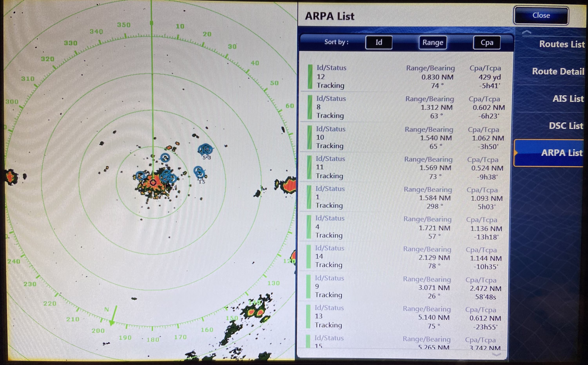
Task: Click the north indicator arrow on radar
Action: [113, 316]
